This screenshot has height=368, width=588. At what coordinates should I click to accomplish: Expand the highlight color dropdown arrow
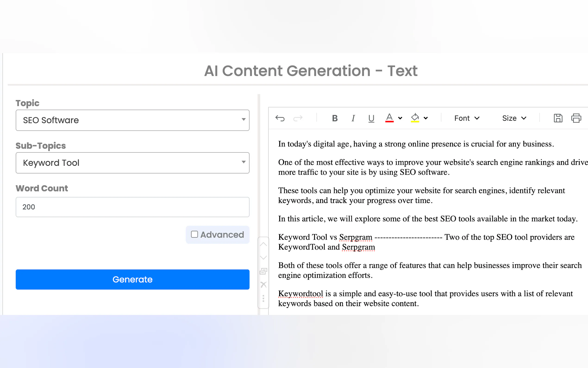tap(426, 118)
